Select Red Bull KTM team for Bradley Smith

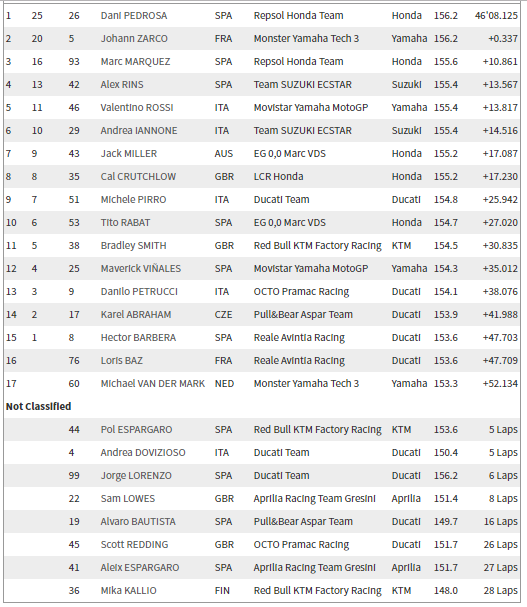318,246
